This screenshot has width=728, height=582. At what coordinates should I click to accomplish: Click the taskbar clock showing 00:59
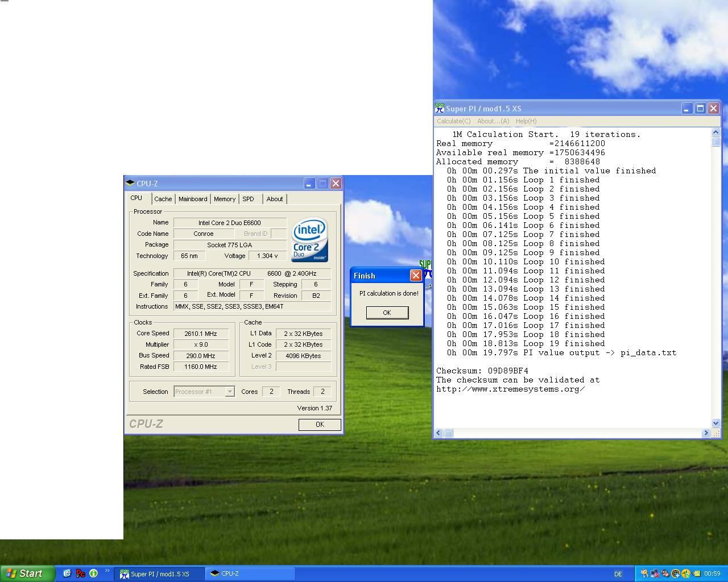[x=712, y=573]
